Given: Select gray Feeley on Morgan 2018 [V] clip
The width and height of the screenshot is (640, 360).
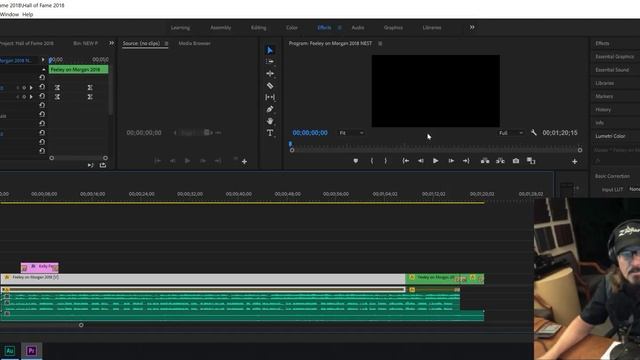Looking at the screenshot, I should point(203,278).
